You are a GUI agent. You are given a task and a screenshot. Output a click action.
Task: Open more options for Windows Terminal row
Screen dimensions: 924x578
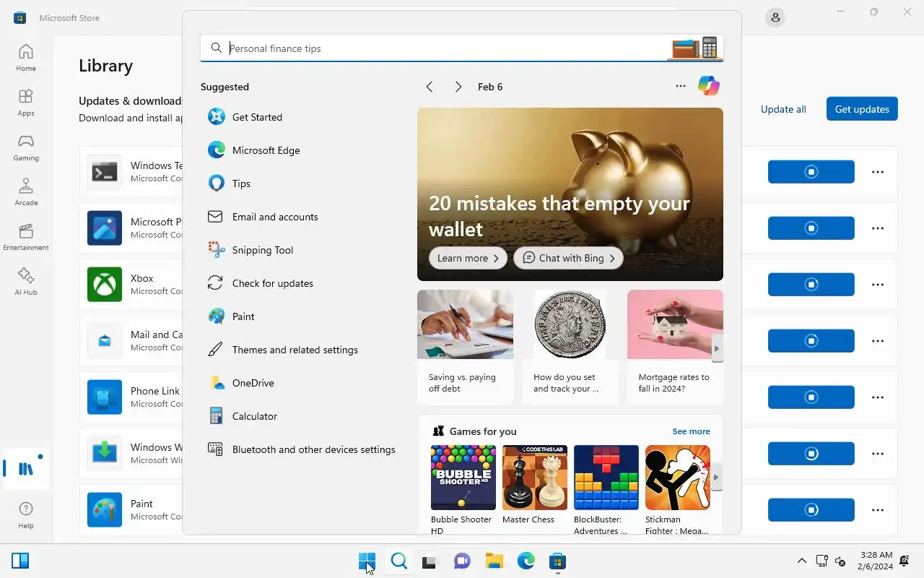point(878,172)
